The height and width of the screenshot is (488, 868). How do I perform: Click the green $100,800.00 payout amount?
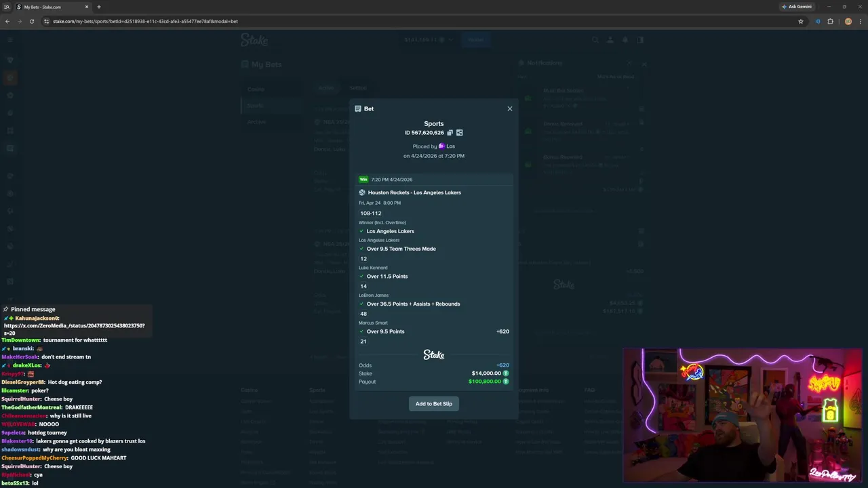[485, 382]
